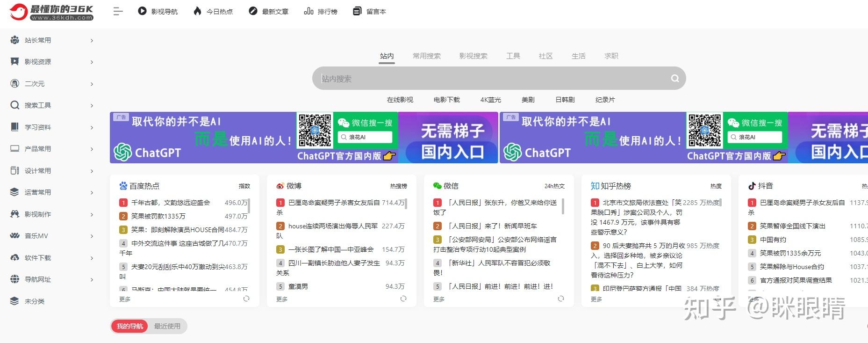This screenshot has height=343, width=868.
Task: Expand 站长常用 chevron arrow
Action: pos(92,41)
